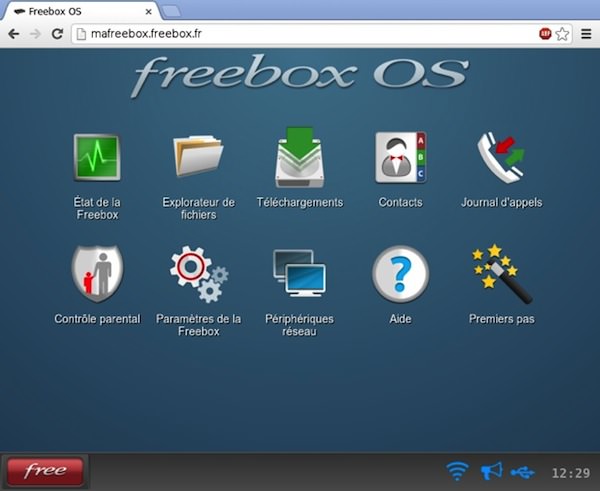Image resolution: width=600 pixels, height=491 pixels.
Task: Click the address bar showing mafreebox.freebox.fr
Action: tap(321, 34)
